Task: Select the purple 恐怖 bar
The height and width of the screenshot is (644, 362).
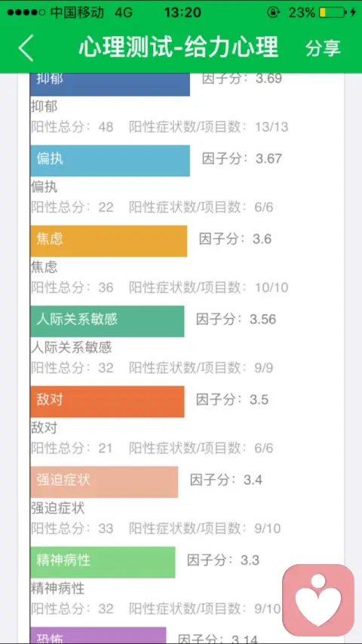Action: pyautogui.click(x=98, y=635)
